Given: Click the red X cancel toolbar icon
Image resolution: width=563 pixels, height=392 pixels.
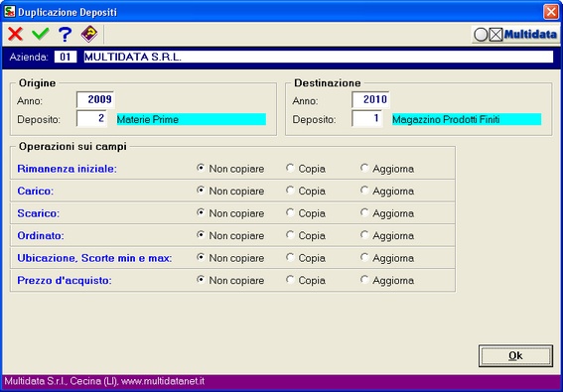Looking at the screenshot, I should [16, 34].
